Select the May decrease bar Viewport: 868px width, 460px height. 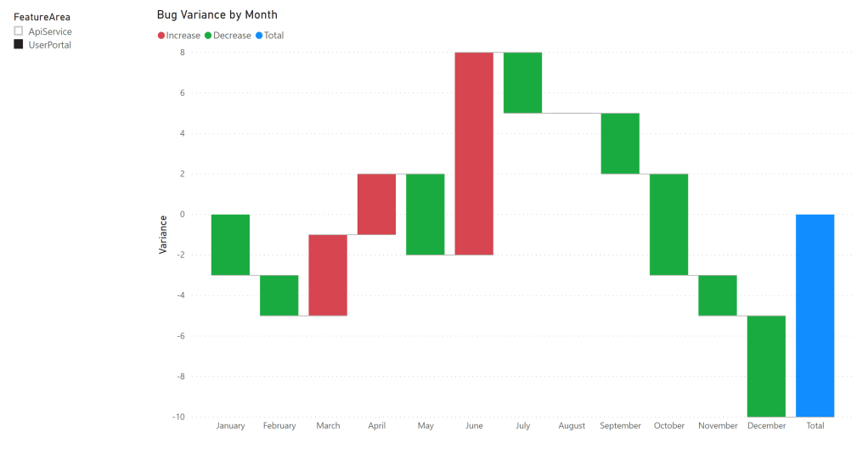[x=425, y=214]
